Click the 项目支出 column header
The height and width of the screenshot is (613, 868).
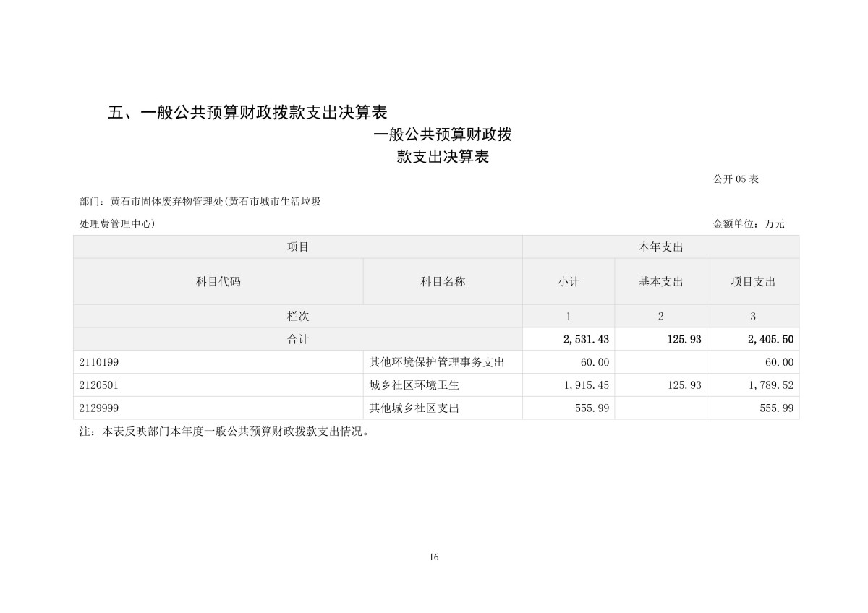click(753, 282)
